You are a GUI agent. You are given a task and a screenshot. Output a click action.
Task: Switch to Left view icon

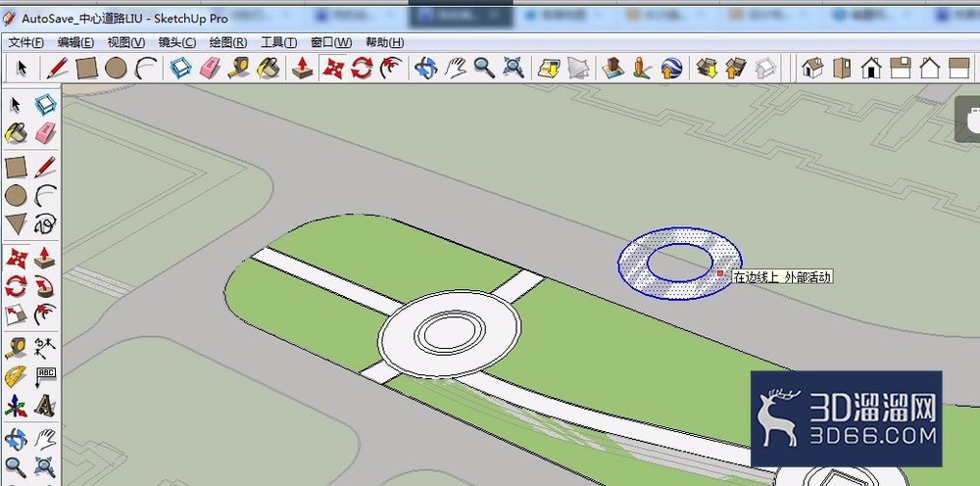click(x=958, y=68)
